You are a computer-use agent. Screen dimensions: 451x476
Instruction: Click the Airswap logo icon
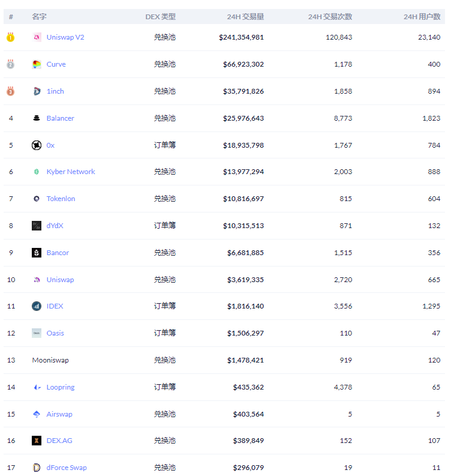coord(37,414)
